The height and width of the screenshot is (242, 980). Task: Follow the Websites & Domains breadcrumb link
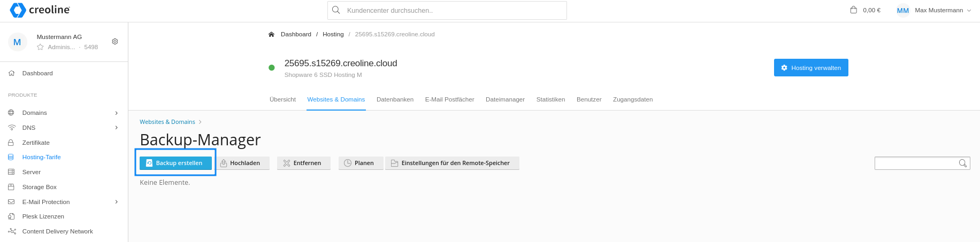tap(167, 122)
